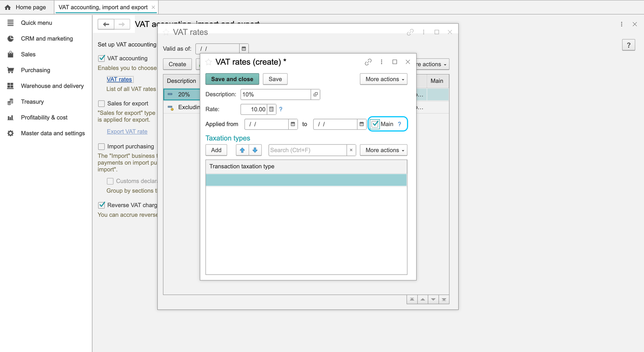This screenshot has height=352, width=644.
Task: Click the Profitability & cost chart icon
Action: point(10,117)
